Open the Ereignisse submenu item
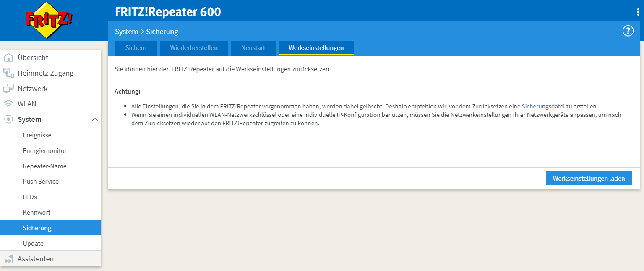Viewport: 644px width, 271px height. [51, 135]
